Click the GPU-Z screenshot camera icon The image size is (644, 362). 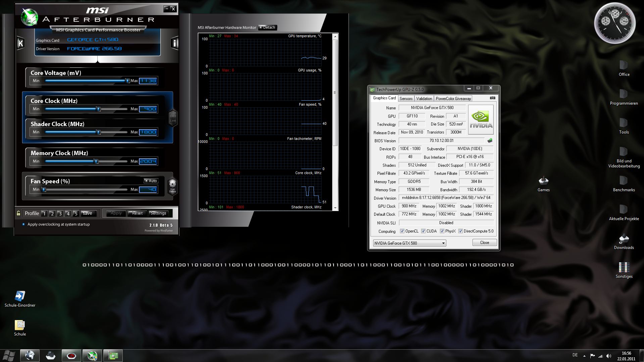pyautogui.click(x=492, y=98)
